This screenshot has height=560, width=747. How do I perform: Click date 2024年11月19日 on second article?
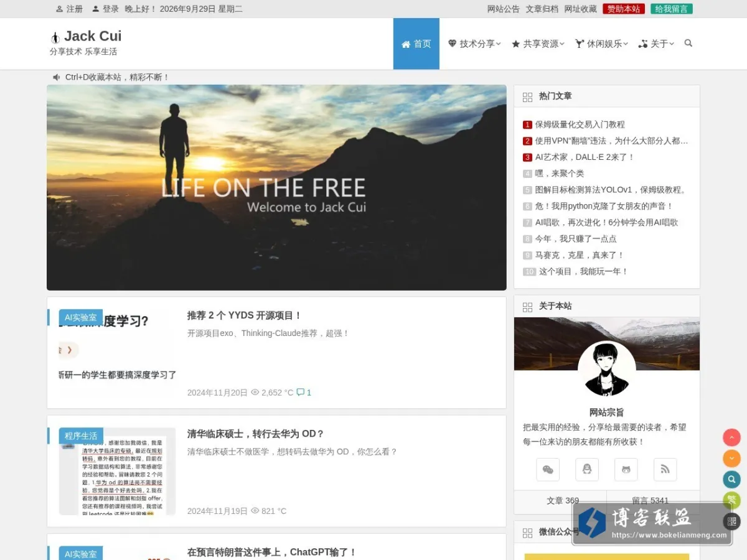[x=217, y=511]
